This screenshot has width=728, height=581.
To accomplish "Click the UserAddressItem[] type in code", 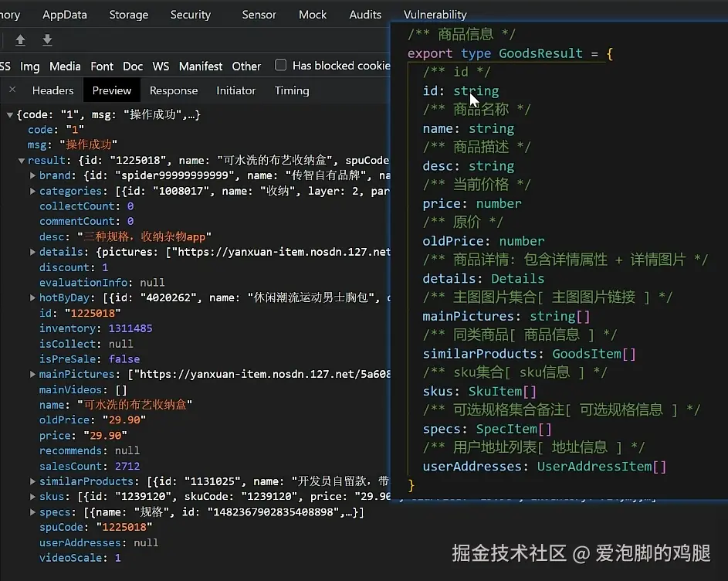I will (x=601, y=467).
